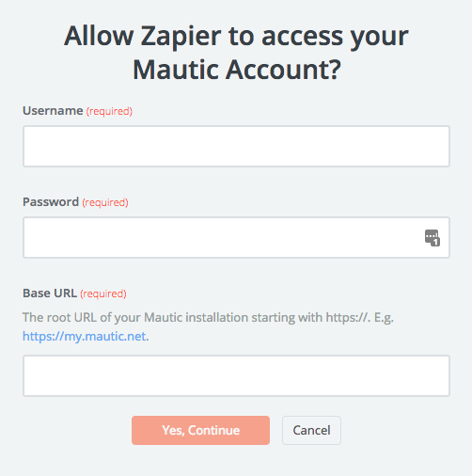This screenshot has width=472, height=476.
Task: Click the E.g. text in the hint
Action: tap(384, 318)
